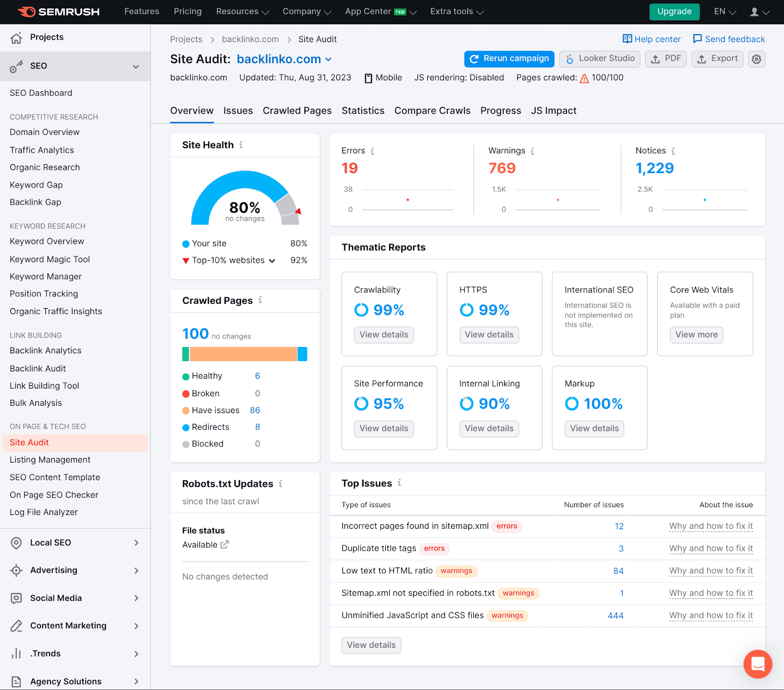This screenshot has height=690, width=784.
Task: Open the user account icon menu
Action: coord(759,12)
